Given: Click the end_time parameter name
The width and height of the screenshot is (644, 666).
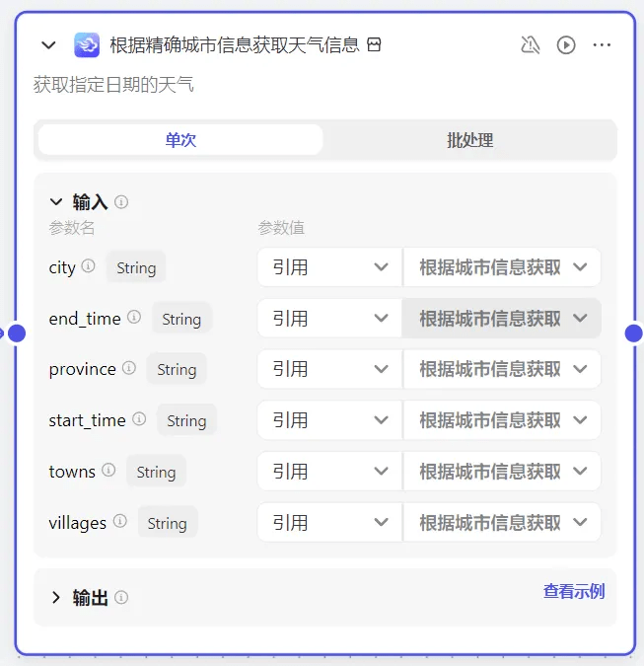Looking at the screenshot, I should [85, 319].
